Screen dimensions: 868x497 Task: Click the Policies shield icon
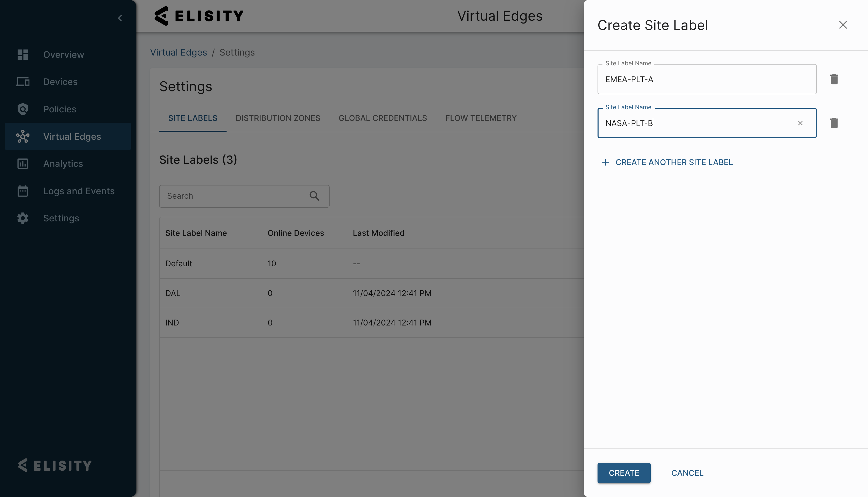click(x=23, y=109)
